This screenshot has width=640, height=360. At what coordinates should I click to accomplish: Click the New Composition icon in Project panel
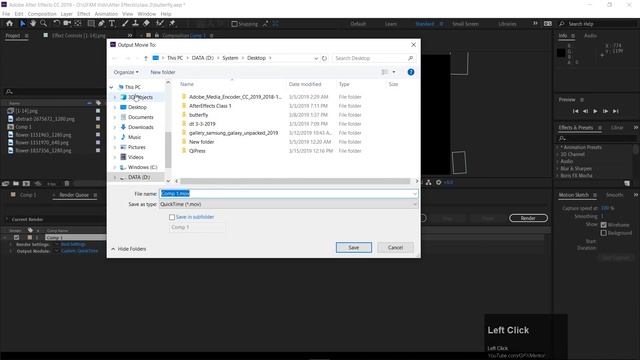(26, 184)
